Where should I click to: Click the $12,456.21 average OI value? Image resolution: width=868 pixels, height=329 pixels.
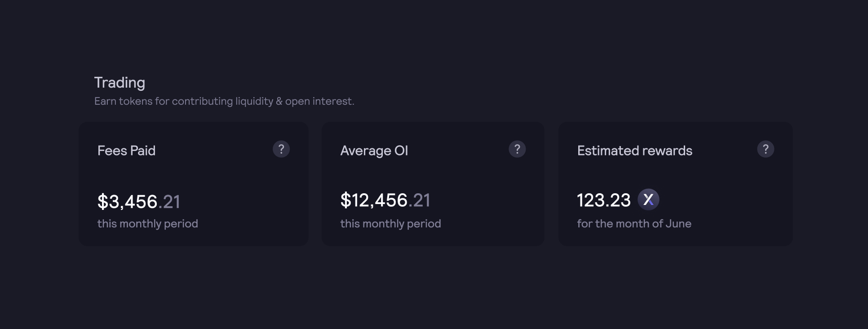385,200
